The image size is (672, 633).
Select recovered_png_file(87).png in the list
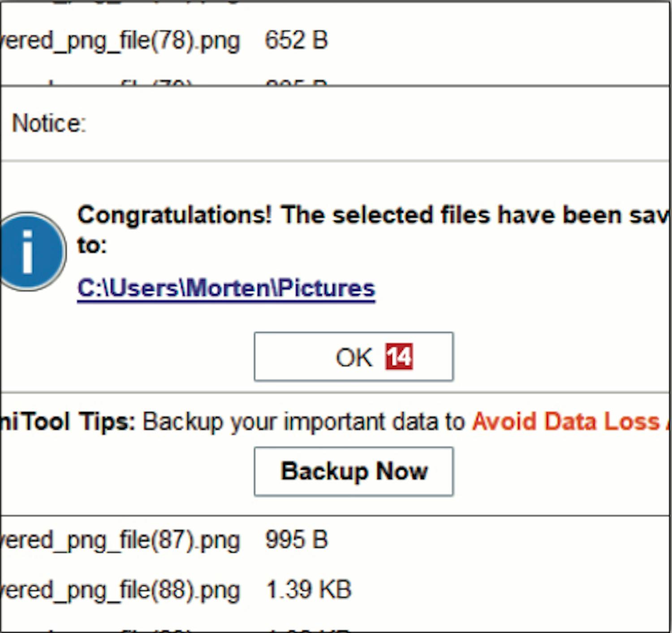(120, 540)
